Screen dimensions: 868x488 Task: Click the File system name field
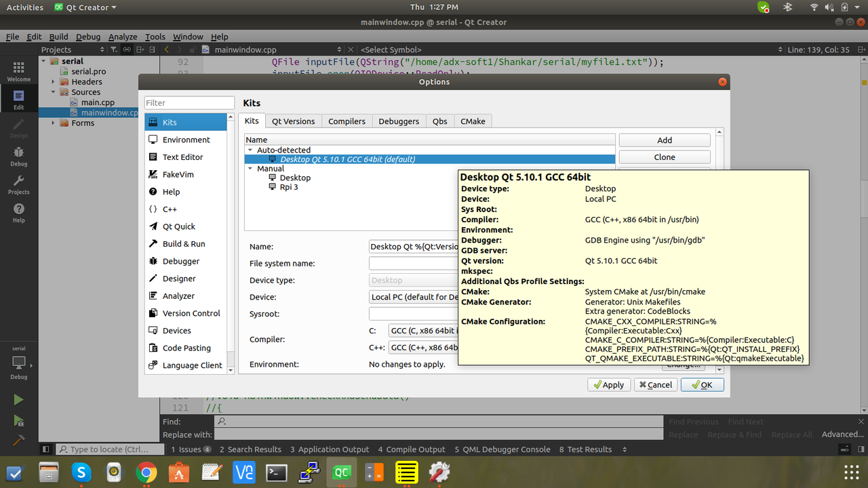click(414, 264)
